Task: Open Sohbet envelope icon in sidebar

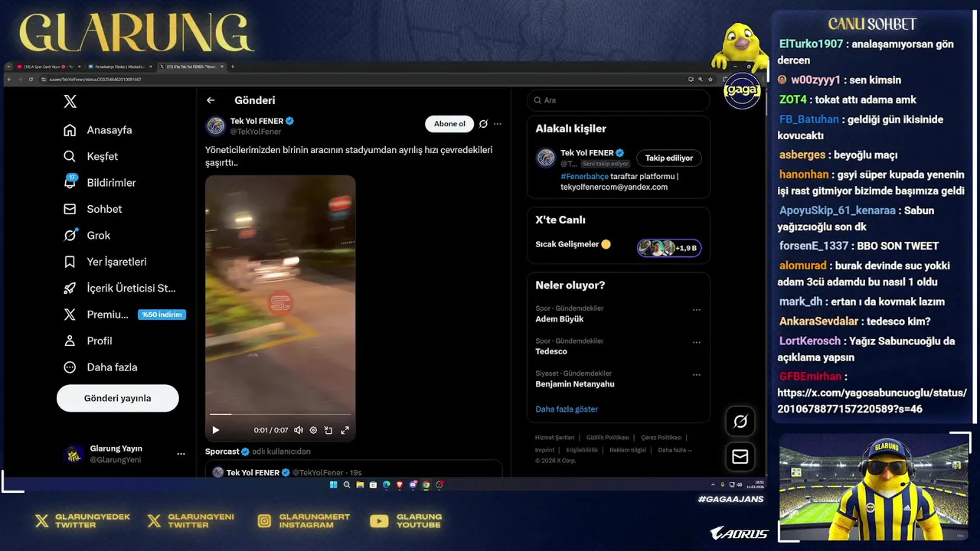Action: tap(70, 209)
